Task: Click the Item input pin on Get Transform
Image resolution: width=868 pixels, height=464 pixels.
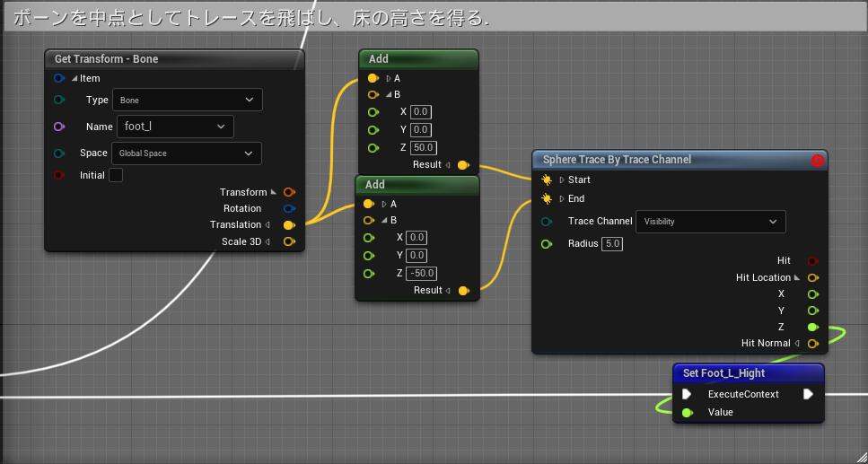Action: [x=58, y=78]
